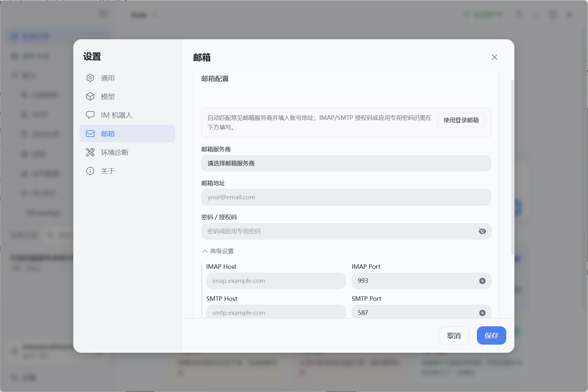Click the 取消 button
Screen dimensions: 588x392
[x=454, y=335]
